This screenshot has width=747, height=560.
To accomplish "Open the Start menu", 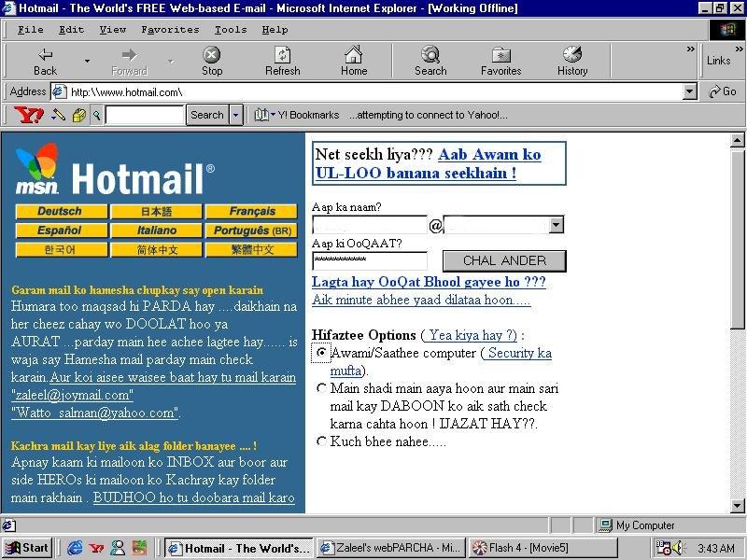I will (x=27, y=548).
